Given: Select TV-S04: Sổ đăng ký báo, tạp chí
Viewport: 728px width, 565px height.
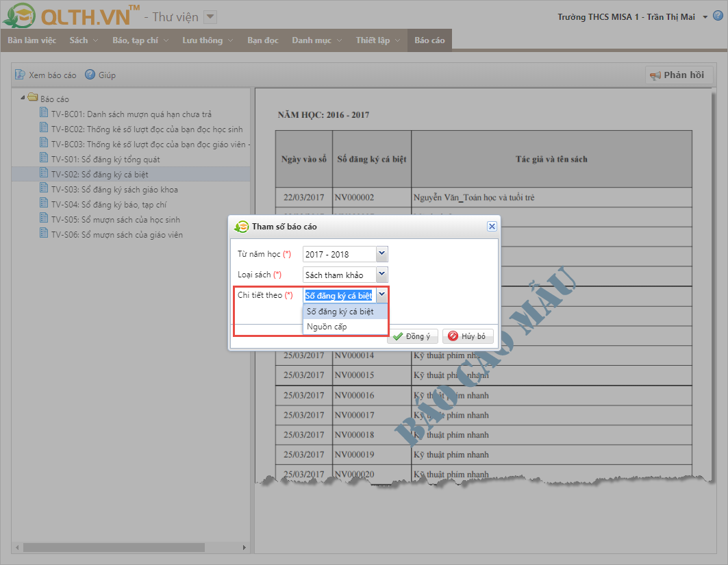Looking at the screenshot, I should click(109, 205).
